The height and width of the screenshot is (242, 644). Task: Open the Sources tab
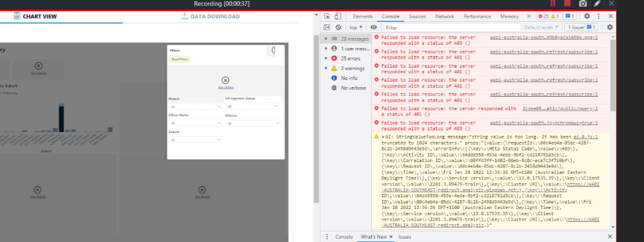pyautogui.click(x=417, y=16)
